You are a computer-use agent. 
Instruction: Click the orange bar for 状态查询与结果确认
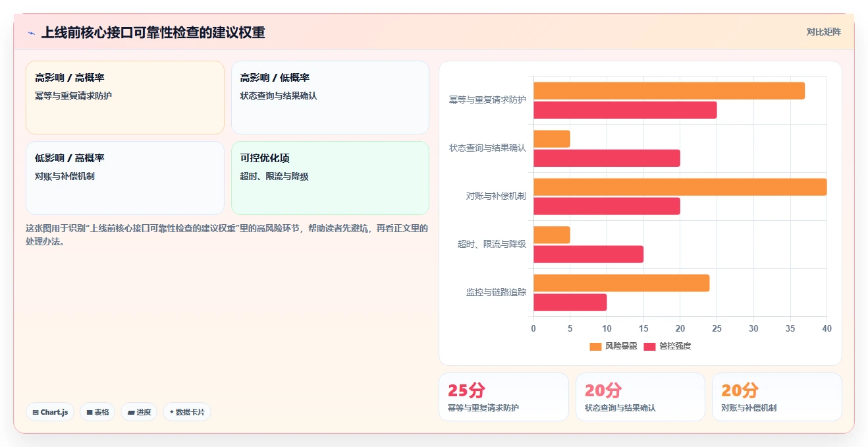(x=552, y=139)
